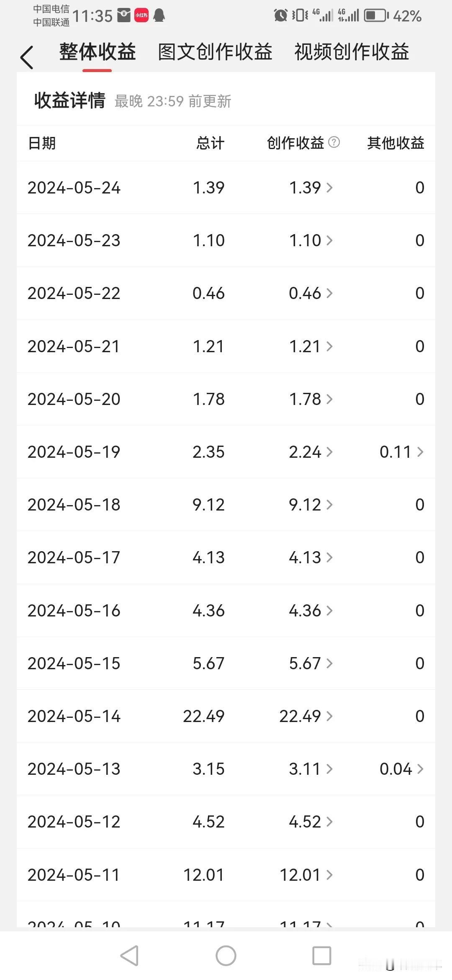Tap Android home circle button
Viewport: 452px width, 980px height.
tap(226, 956)
